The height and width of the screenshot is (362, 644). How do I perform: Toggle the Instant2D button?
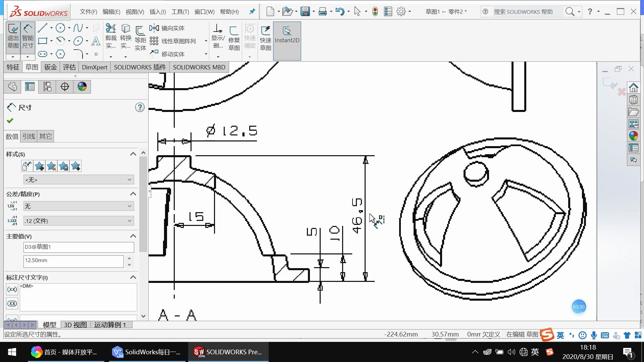point(287,36)
